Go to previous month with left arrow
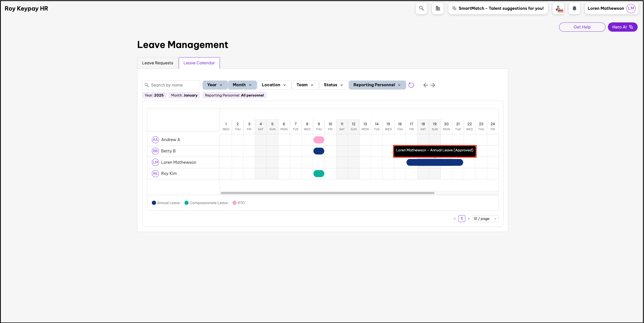This screenshot has height=323, width=644. [x=425, y=85]
